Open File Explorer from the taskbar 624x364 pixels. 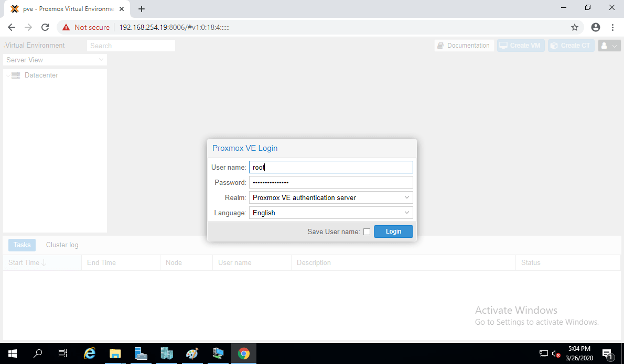(115, 354)
